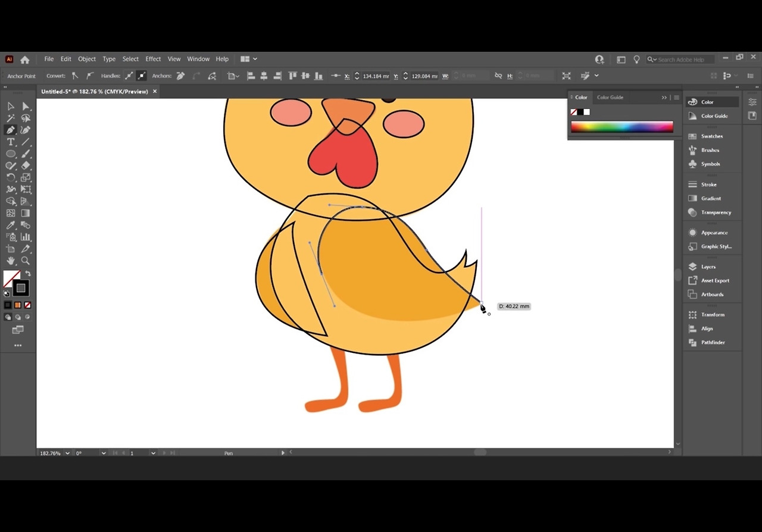Click the Fill color box
The image size is (762, 532).
tap(11, 278)
